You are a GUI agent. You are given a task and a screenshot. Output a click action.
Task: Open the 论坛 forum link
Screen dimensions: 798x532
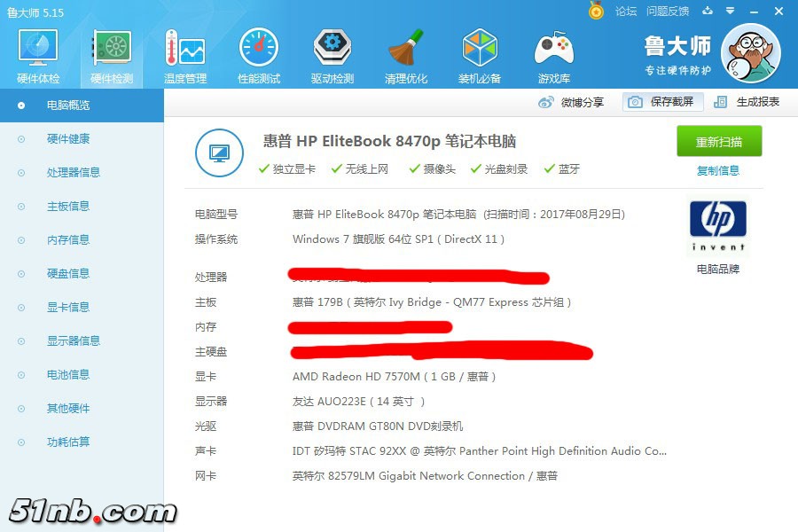pyautogui.click(x=626, y=12)
